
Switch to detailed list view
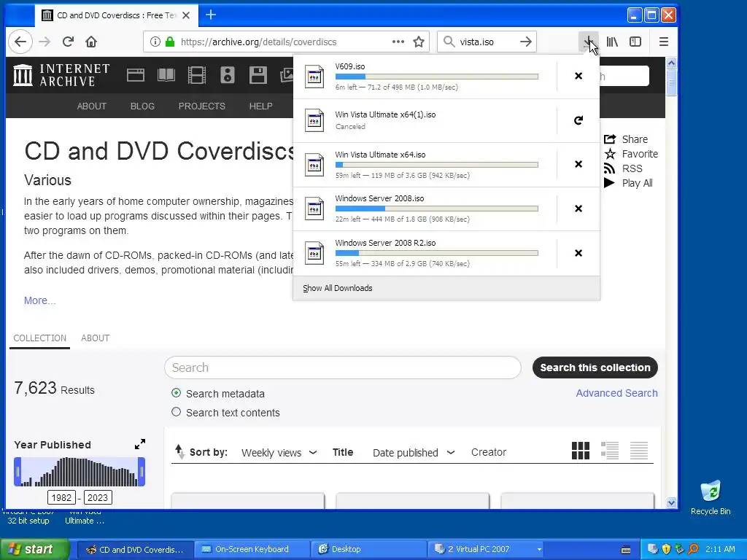[x=610, y=451]
